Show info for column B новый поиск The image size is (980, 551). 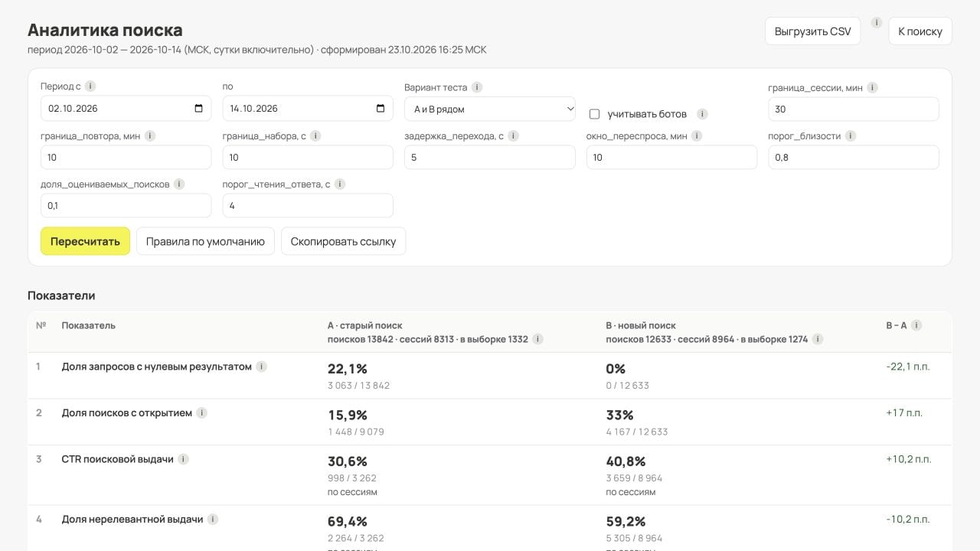pos(818,339)
